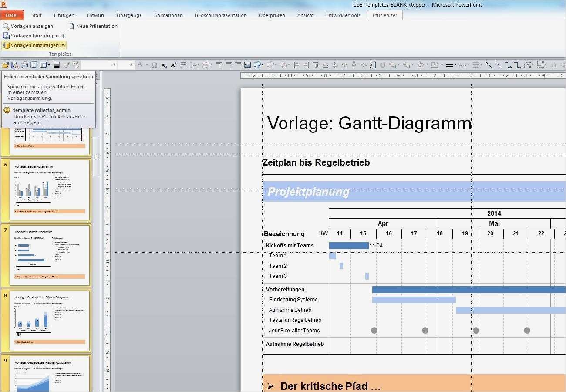Open the Datei menu

[x=12, y=15]
